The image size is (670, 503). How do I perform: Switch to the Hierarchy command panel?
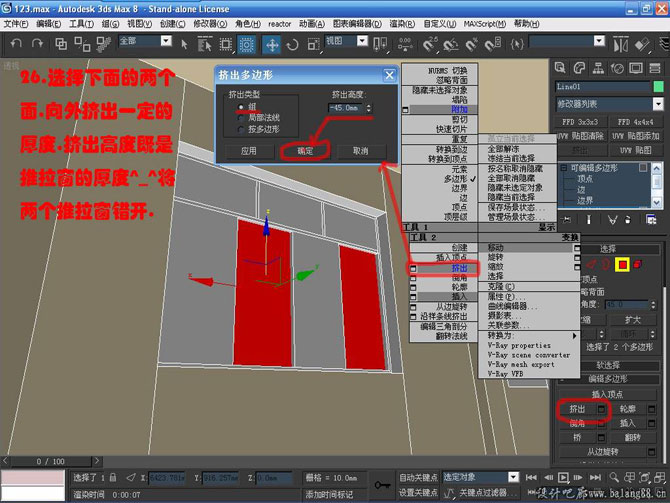point(598,68)
